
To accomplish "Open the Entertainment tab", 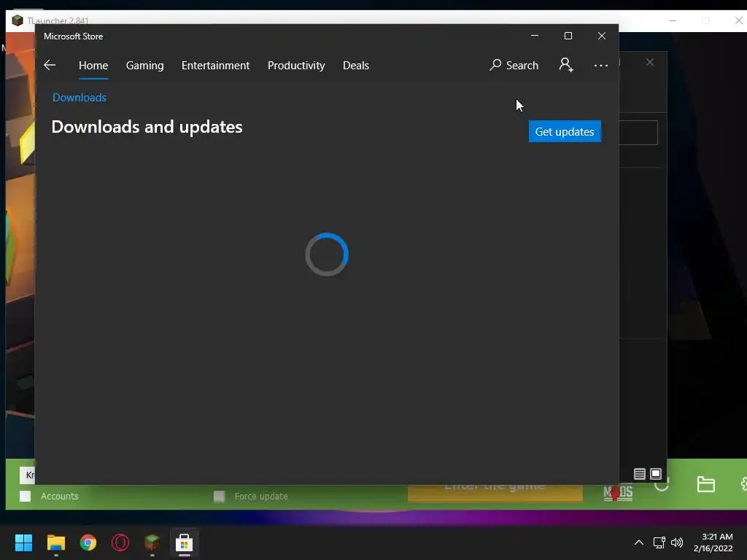I will pyautogui.click(x=215, y=66).
